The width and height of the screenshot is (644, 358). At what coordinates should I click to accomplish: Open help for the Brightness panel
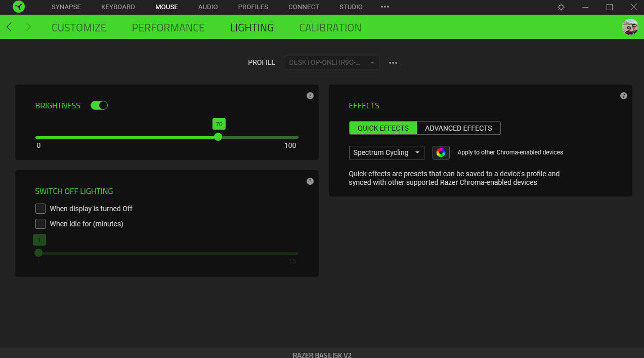[310, 96]
